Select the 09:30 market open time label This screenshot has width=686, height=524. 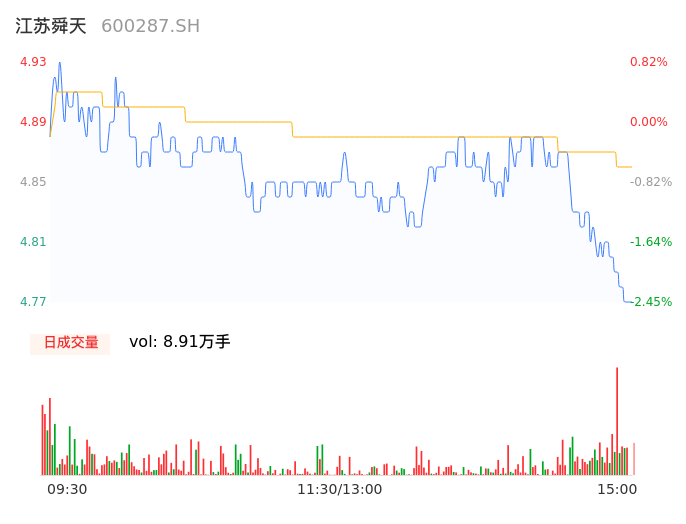pos(67,489)
